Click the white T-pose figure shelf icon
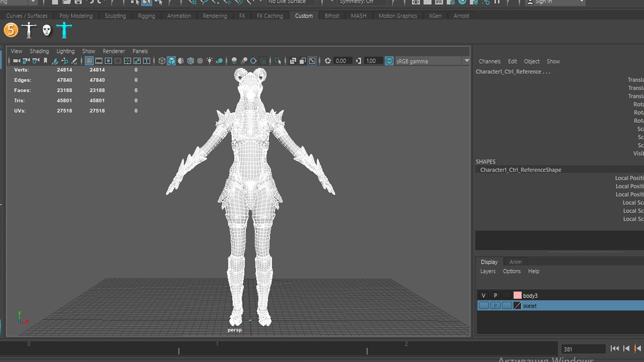Image resolution: width=644 pixels, height=362 pixels. pyautogui.click(x=29, y=30)
